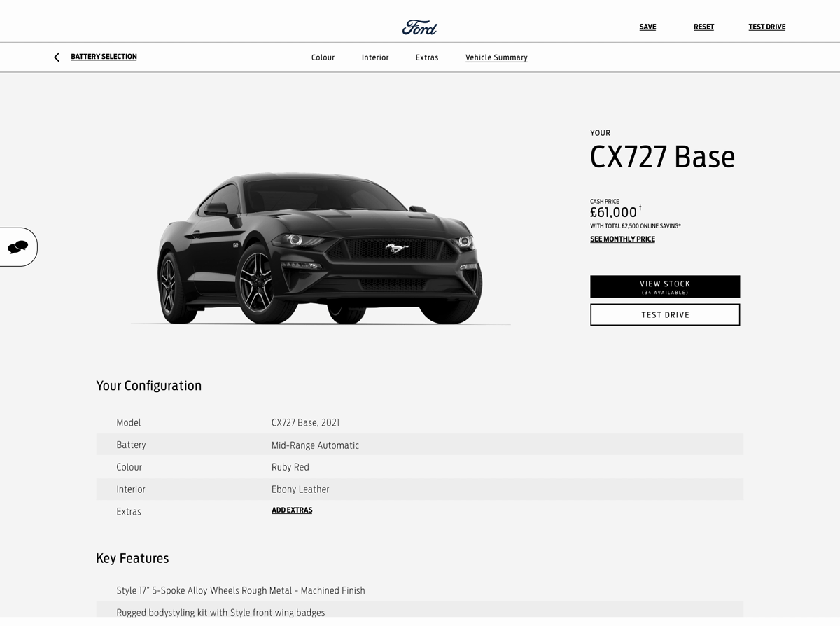Viewport: 840px width, 626px height.
Task: Click the Model row label
Action: [129, 423]
